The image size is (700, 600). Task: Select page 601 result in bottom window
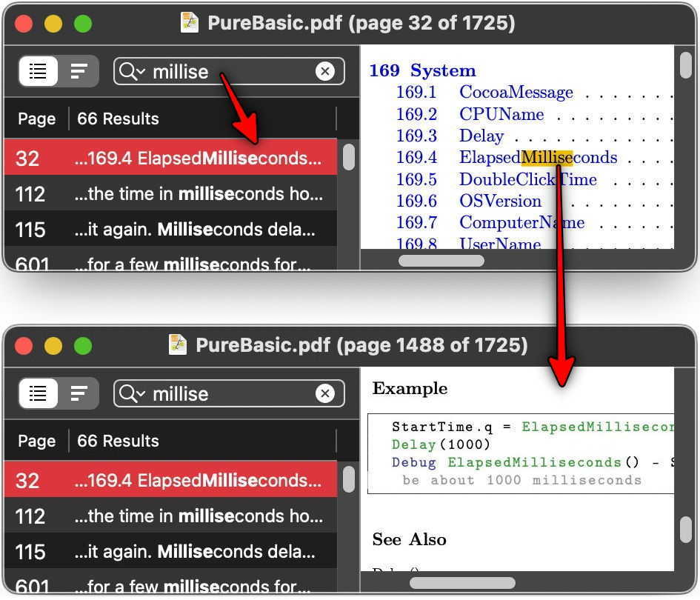click(170, 581)
